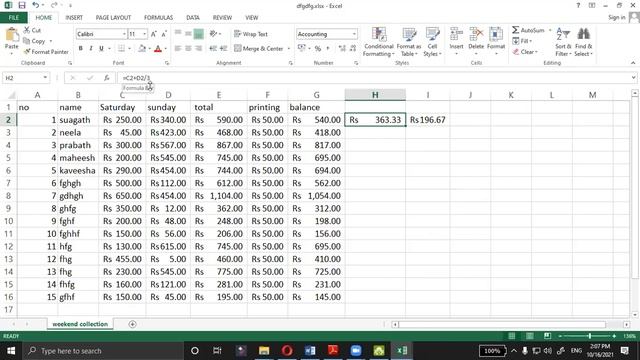The height and width of the screenshot is (360, 640).
Task: Open the Fill dropdown
Action: pyautogui.click(x=522, y=41)
